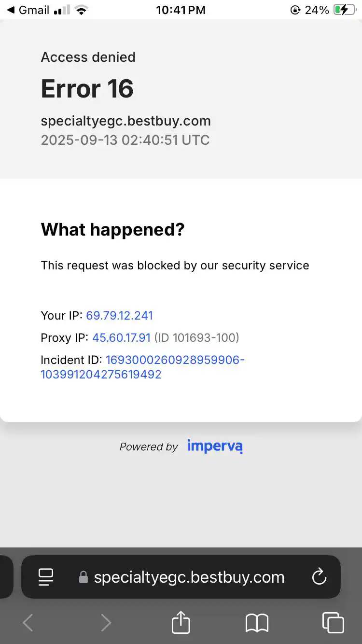Open the page format options icon

tap(46, 577)
